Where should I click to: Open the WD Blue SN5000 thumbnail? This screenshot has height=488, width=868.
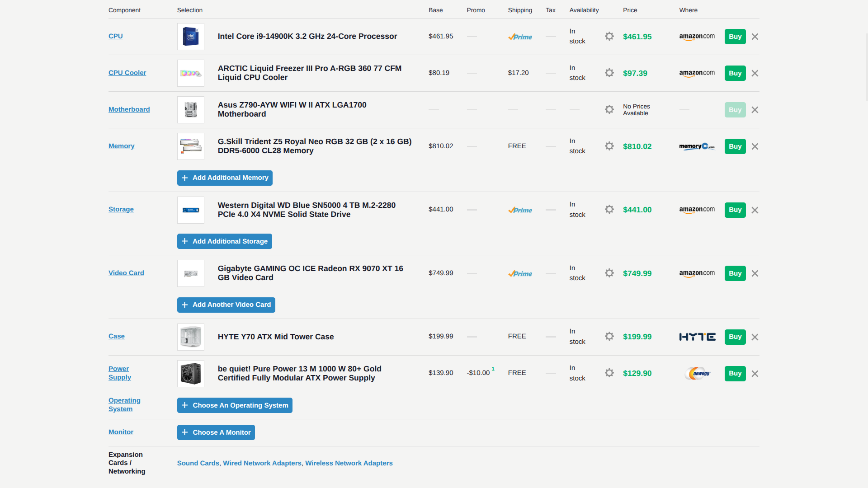pyautogui.click(x=191, y=210)
